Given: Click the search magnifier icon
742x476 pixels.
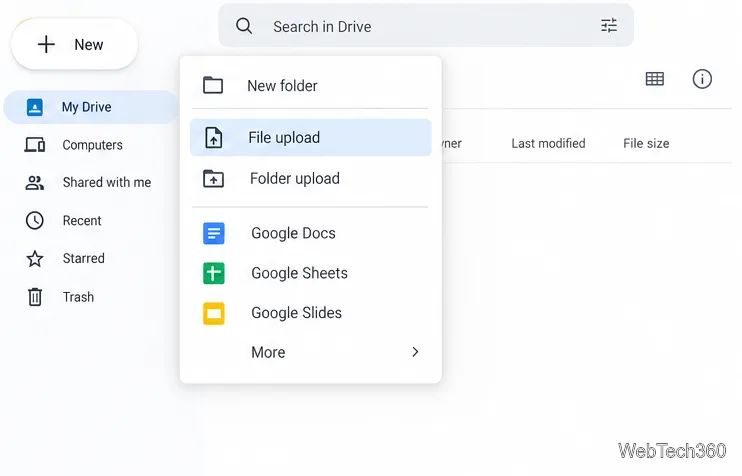Looking at the screenshot, I should point(244,26).
